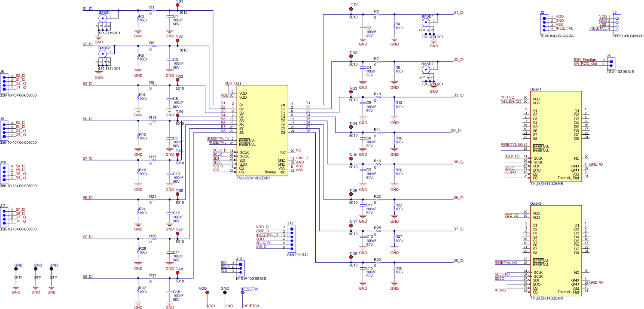Click the D8_IO net label on right
This screenshot has width=644, height=309.
click(458, 261)
